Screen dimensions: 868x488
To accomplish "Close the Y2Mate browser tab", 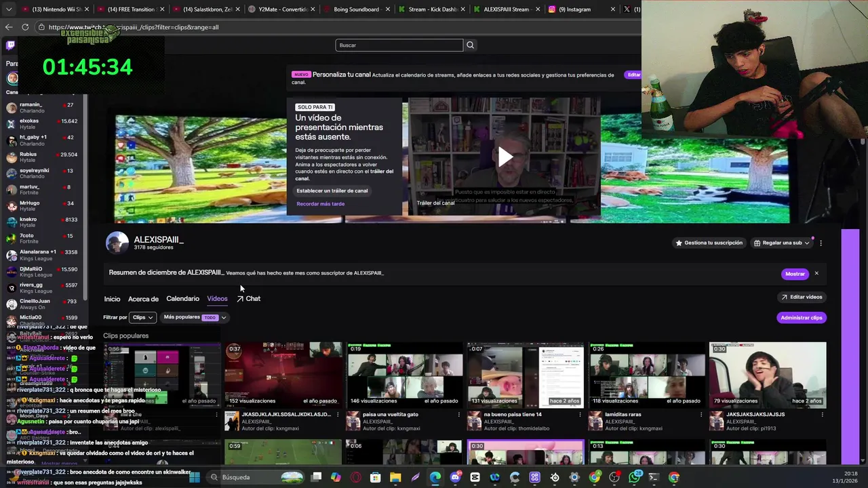I will [x=313, y=9].
